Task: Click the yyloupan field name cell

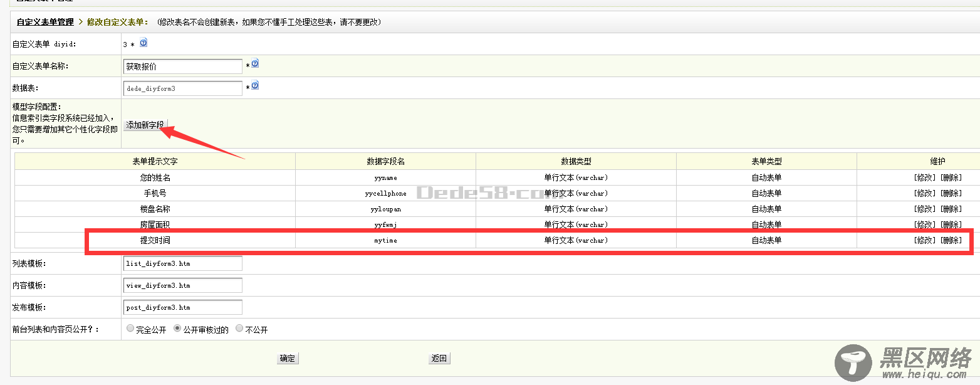Action: pos(385,209)
